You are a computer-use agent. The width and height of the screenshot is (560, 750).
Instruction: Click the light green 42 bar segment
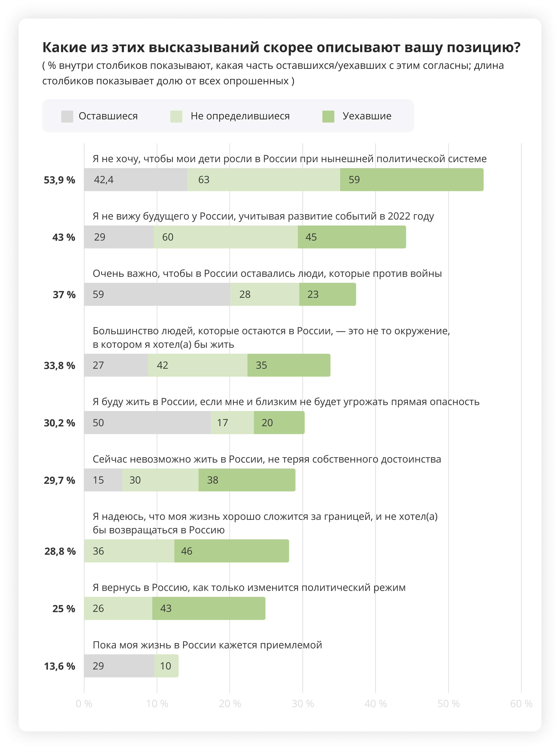click(x=197, y=365)
